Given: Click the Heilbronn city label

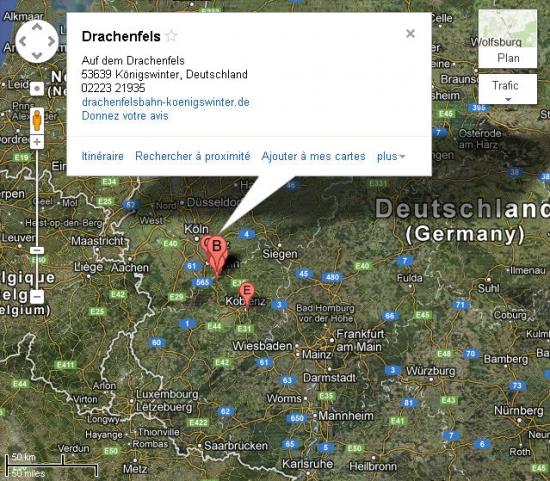Looking at the screenshot, I should coord(373,466).
